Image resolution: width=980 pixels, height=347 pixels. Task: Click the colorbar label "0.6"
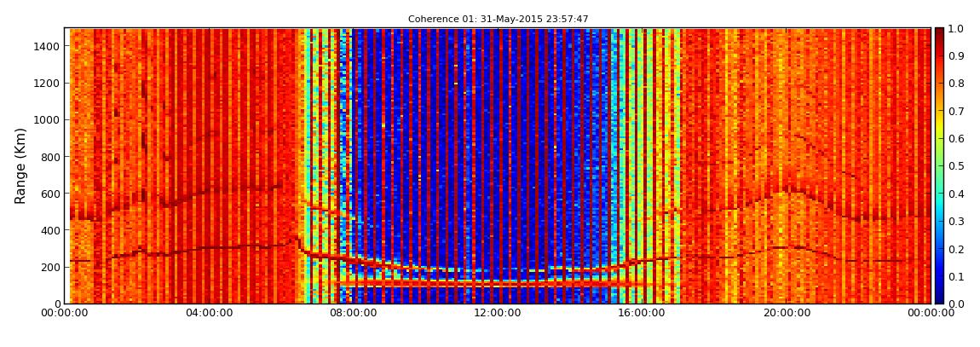(955, 139)
